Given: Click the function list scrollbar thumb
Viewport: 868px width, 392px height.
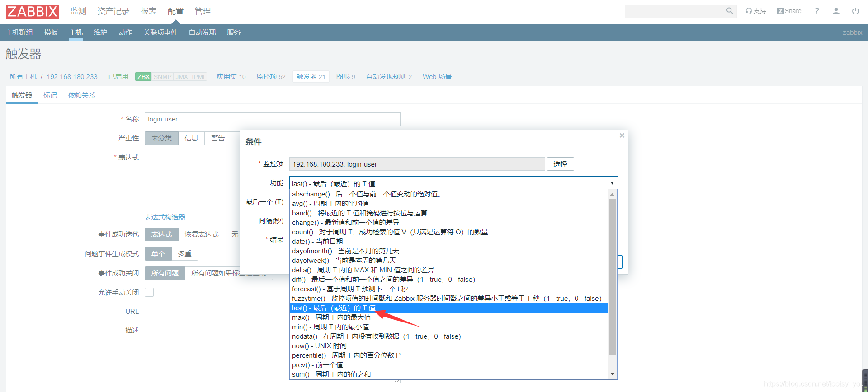Looking at the screenshot, I should 612,276.
